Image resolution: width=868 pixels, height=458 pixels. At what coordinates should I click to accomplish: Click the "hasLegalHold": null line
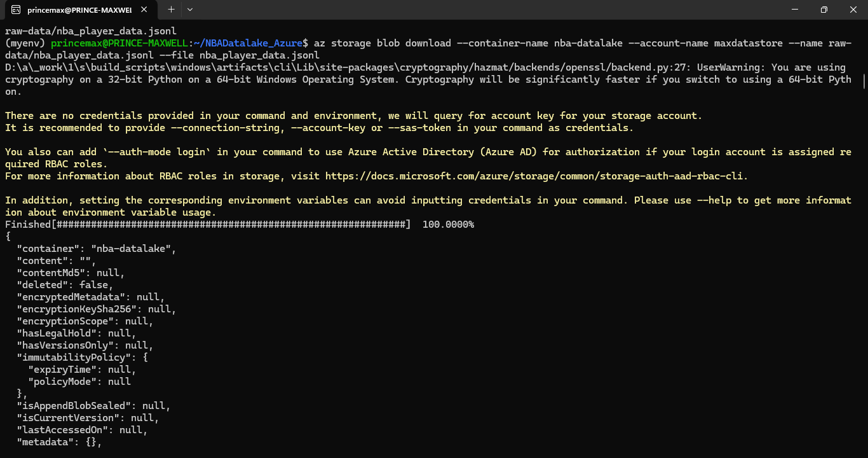coord(76,333)
